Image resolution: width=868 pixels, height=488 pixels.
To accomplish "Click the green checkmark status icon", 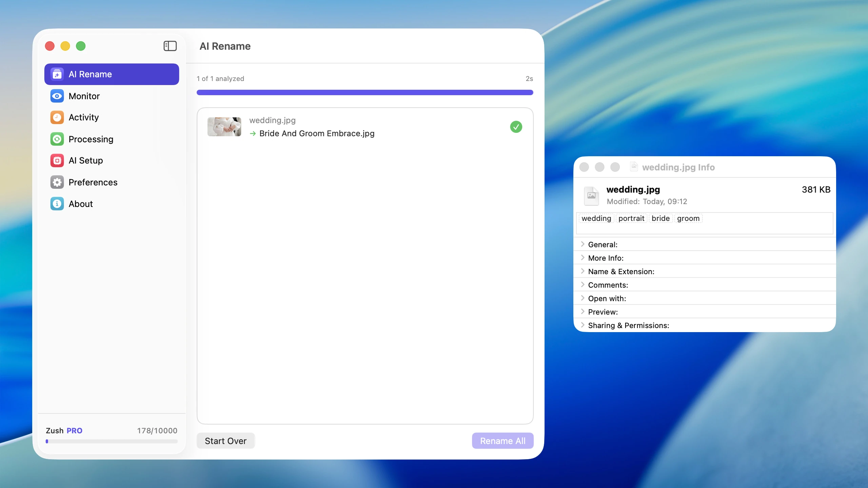I will pos(516,127).
